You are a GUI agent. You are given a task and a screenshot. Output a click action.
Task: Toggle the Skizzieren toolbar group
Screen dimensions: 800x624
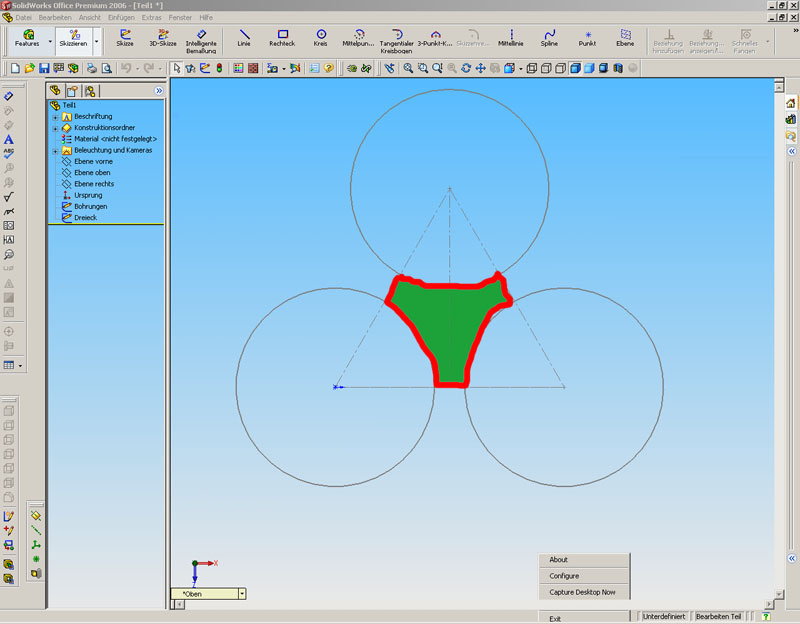(x=73, y=39)
